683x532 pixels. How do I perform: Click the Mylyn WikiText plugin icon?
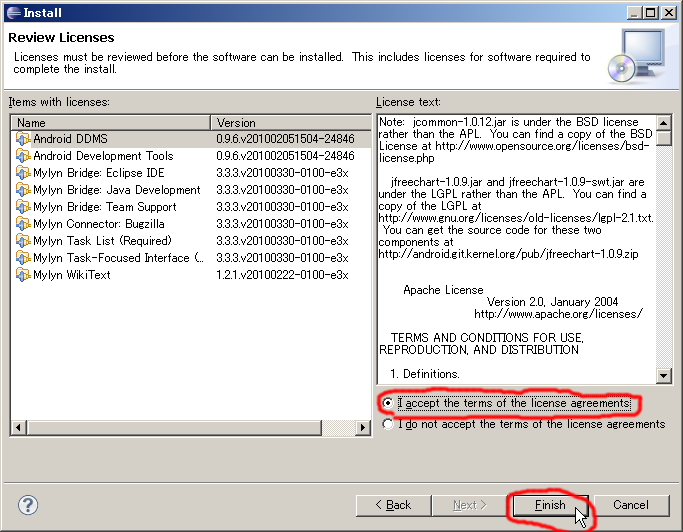click(23, 275)
